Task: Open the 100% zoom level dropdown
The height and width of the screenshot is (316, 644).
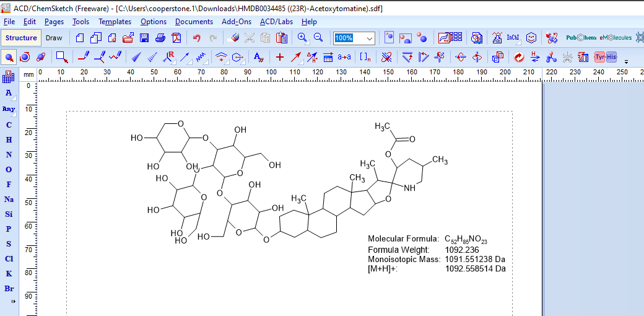Action: [370, 38]
